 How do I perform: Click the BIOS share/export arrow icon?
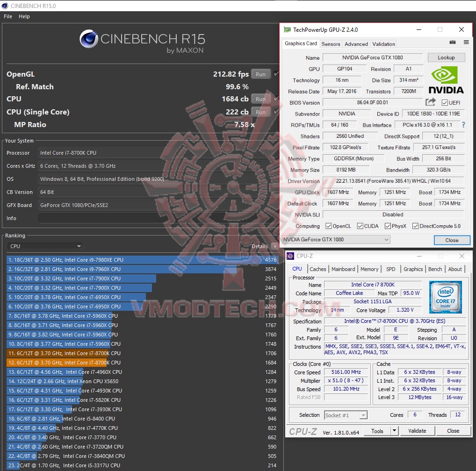[430, 102]
